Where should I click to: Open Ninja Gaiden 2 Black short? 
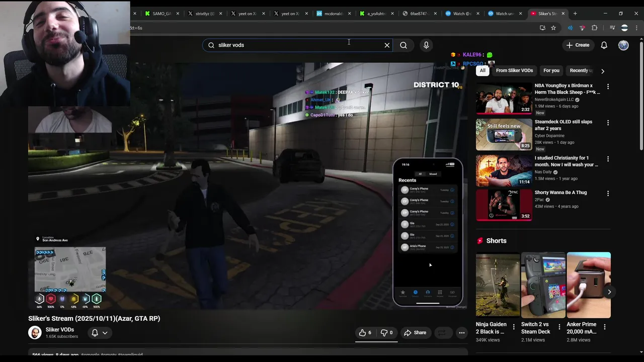point(498,285)
